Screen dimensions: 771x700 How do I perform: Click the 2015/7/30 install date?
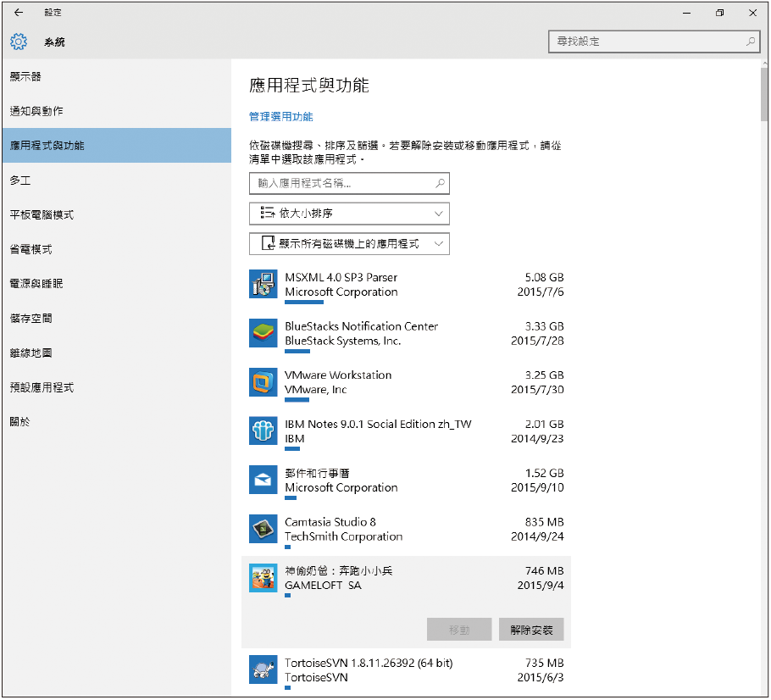click(537, 389)
